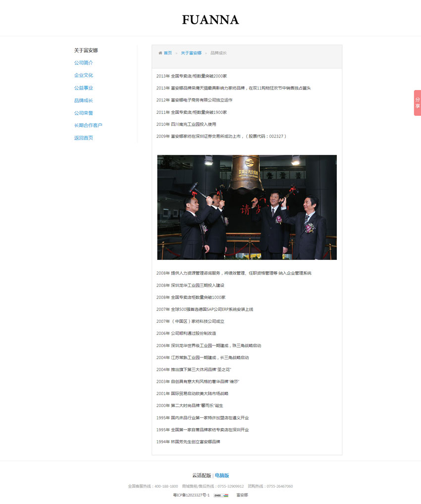Click 返回首页 in the sidebar
421x504 pixels.
click(x=84, y=138)
